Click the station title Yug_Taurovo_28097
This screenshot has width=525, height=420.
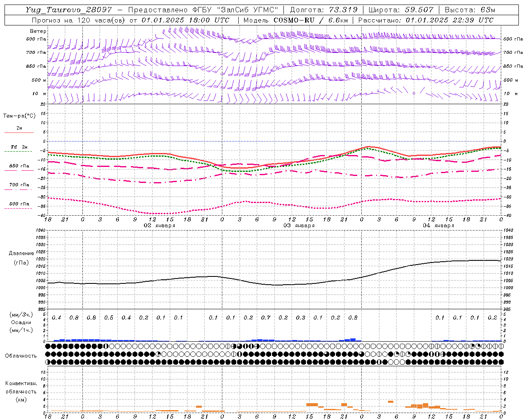pyautogui.click(x=68, y=10)
